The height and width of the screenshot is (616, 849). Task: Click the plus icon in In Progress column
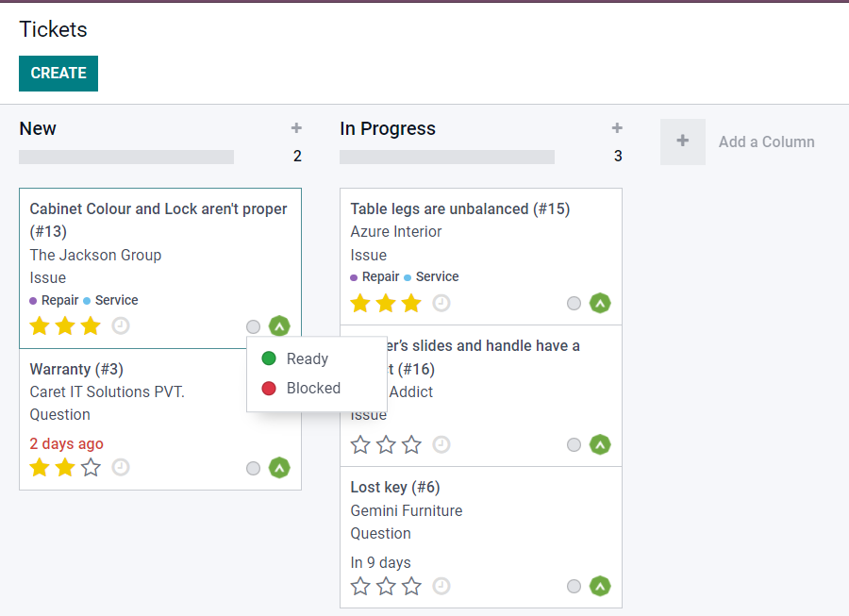[617, 128]
